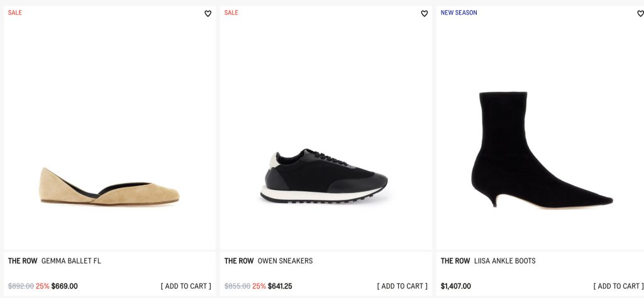Open the Gemma Ballet FL product title
644x298 pixels.
point(71,261)
